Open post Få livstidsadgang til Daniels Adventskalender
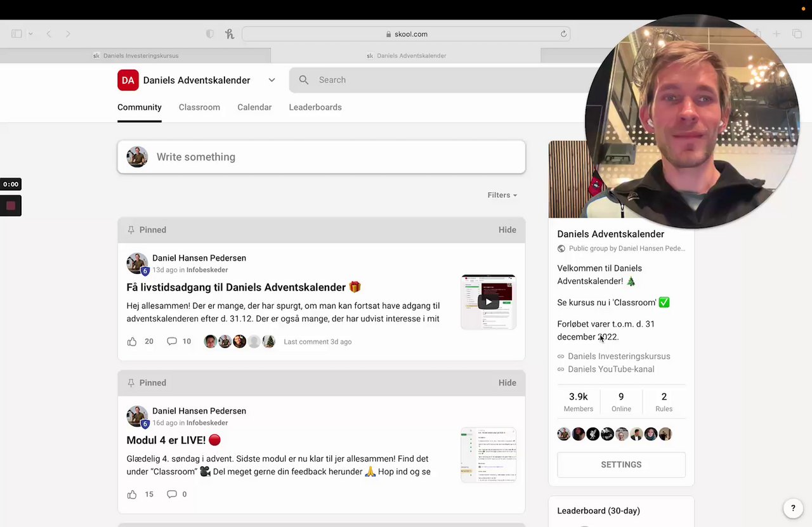 (244, 287)
